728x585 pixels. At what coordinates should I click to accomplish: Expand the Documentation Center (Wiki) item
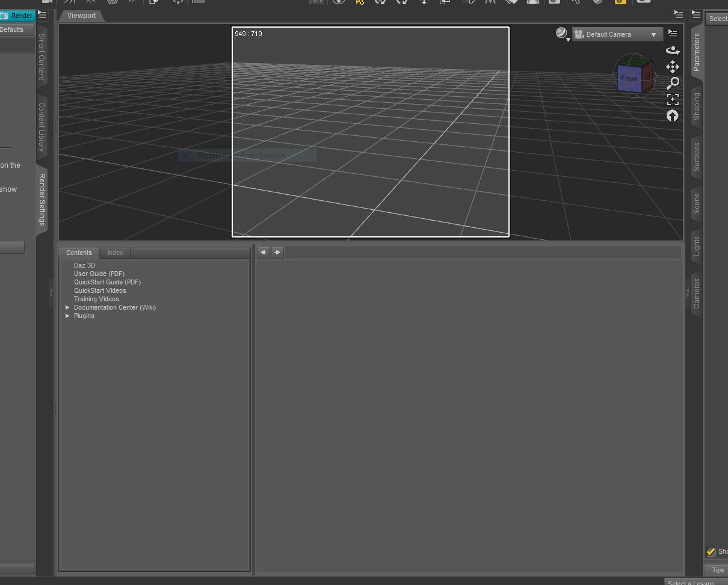click(x=68, y=307)
